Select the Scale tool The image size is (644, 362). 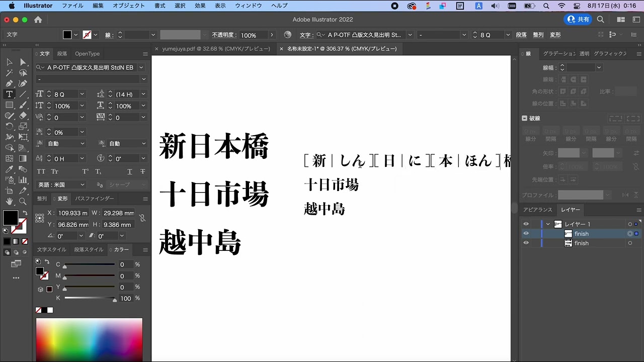click(x=23, y=126)
